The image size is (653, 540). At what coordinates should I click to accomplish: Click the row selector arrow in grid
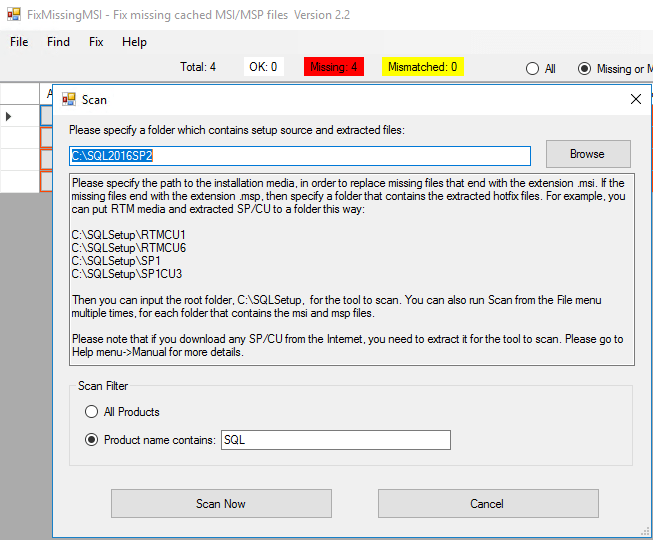click(x=10, y=117)
